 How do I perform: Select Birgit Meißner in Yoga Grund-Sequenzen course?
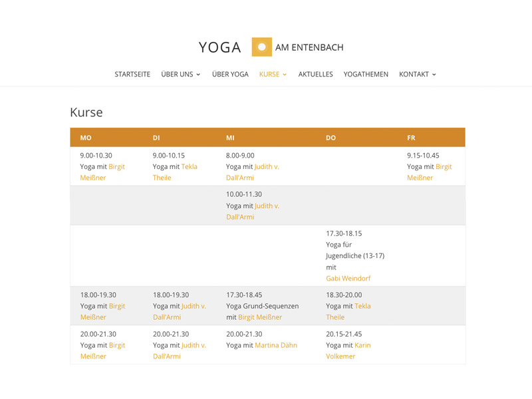click(260, 317)
